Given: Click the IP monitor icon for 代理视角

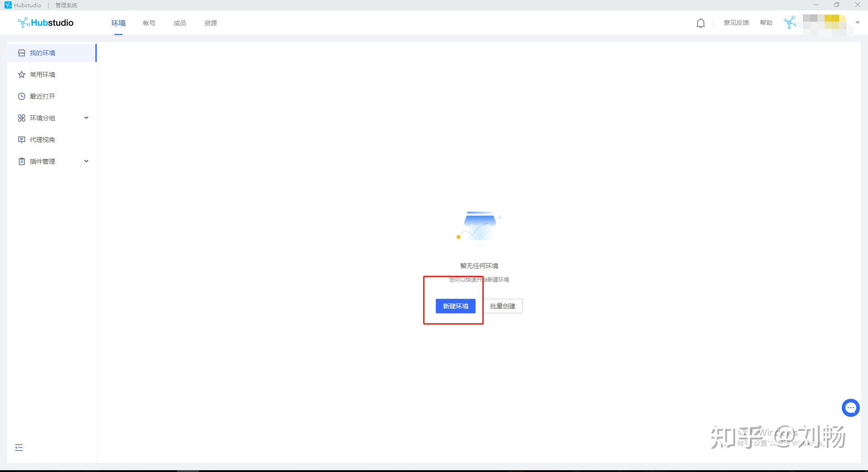Looking at the screenshot, I should coord(22,140).
